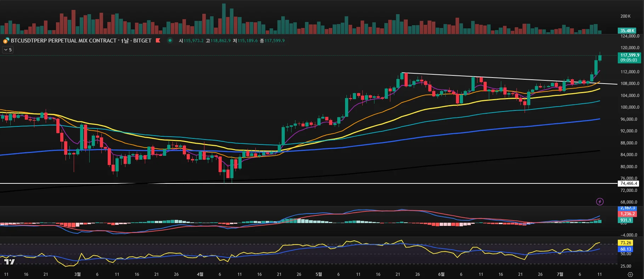Click the 112,000.0 price axis label
Screen dimensions: 644x279
click(630, 72)
